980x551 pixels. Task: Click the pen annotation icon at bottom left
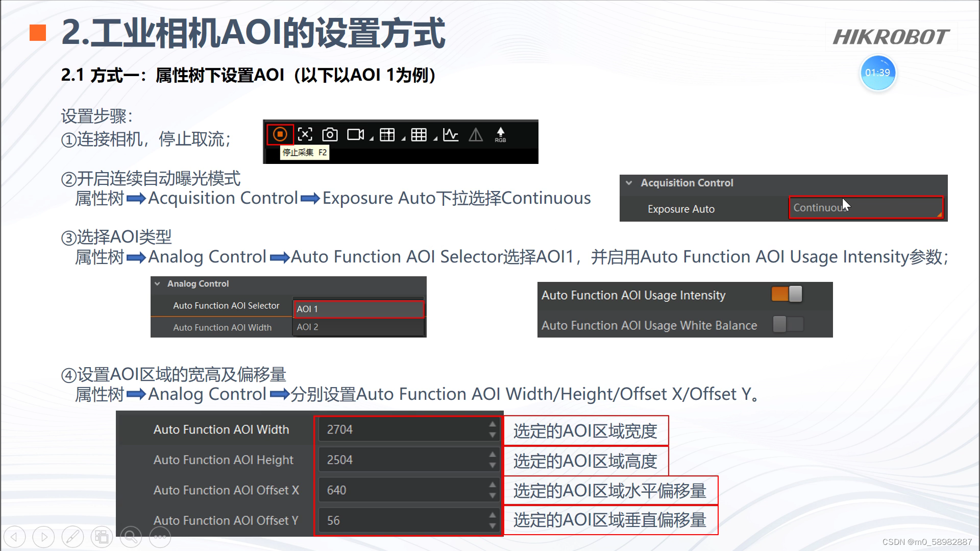click(72, 536)
